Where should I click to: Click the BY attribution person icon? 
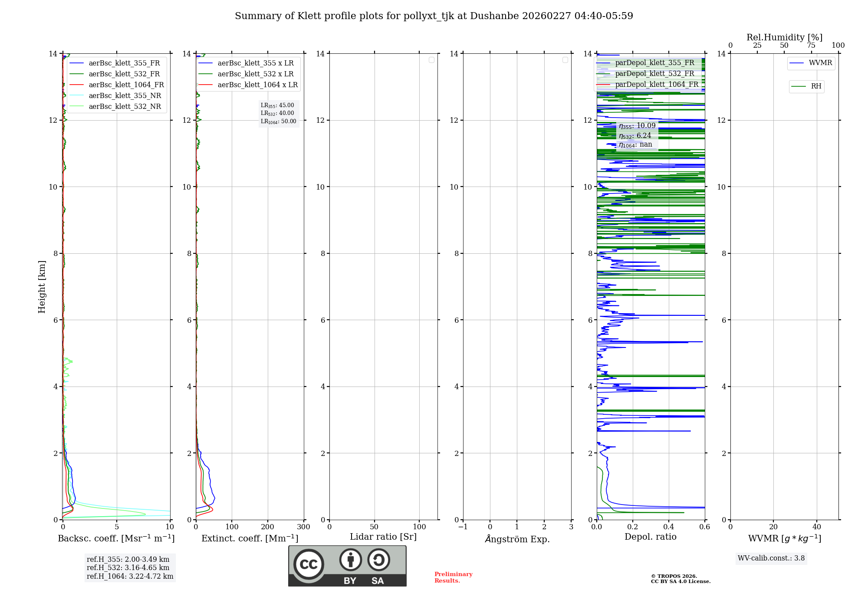[x=350, y=560]
